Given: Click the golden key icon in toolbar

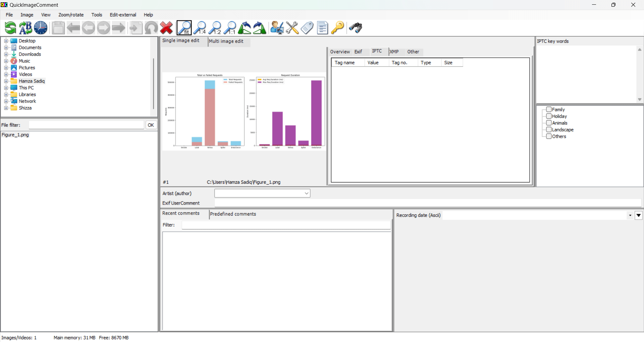Looking at the screenshot, I should (x=337, y=28).
